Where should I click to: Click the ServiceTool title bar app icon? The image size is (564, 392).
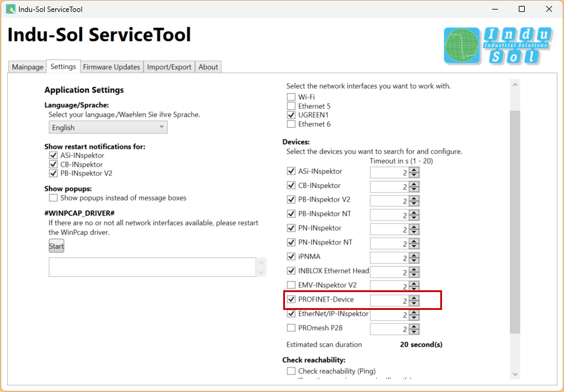11,9
